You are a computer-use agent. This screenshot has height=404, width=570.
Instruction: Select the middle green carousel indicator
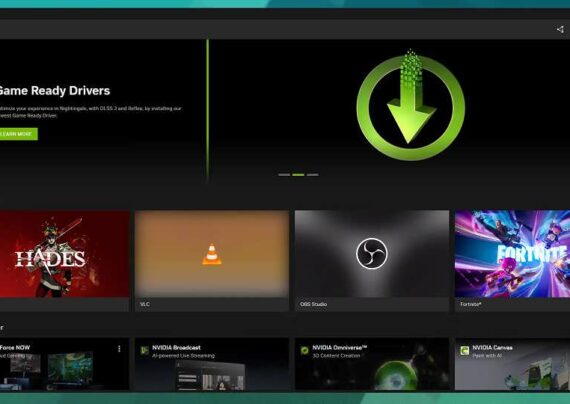(x=298, y=175)
